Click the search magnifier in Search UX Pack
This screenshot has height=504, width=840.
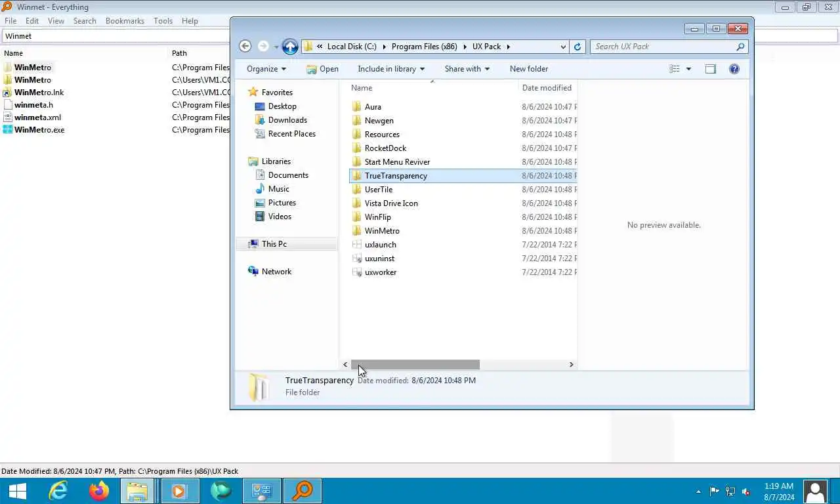740,47
